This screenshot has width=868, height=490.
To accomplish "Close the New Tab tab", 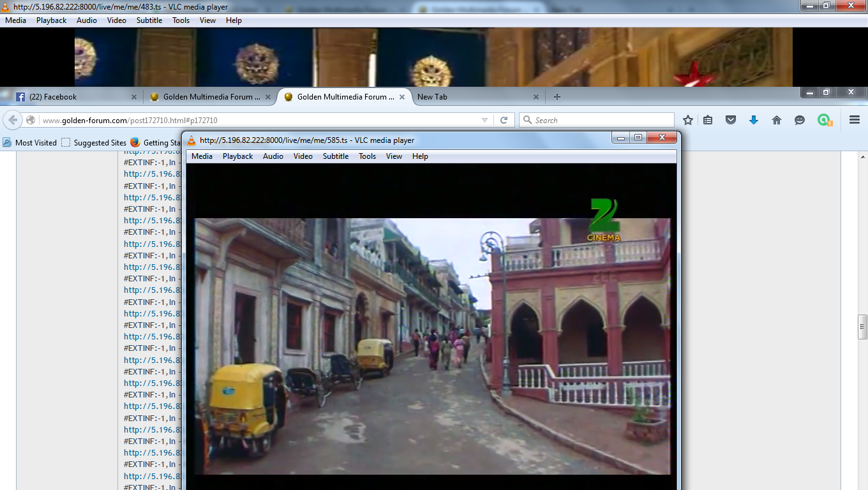I will click(536, 97).
